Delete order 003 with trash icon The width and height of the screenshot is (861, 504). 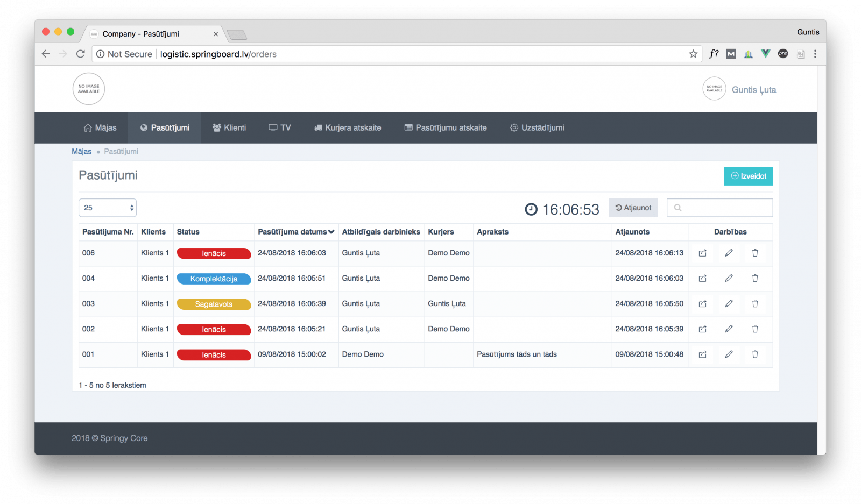click(755, 303)
